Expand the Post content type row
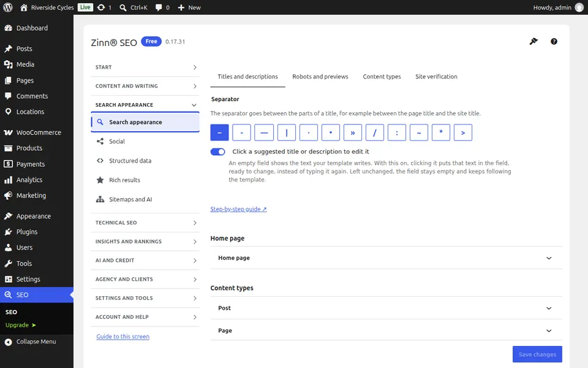Screen dimensions: 588x368 pos(386,308)
